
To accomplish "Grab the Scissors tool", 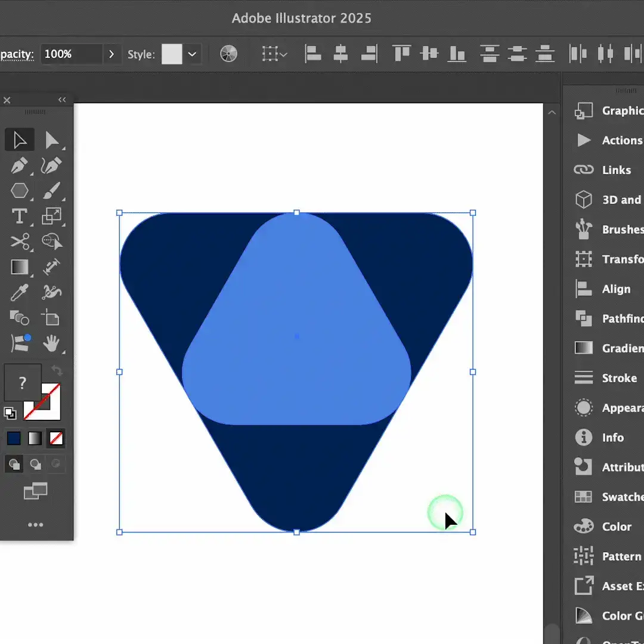I will point(20,241).
